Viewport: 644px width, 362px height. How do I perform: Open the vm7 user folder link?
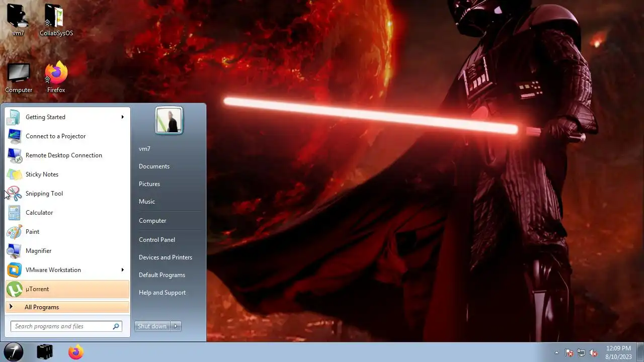point(144,149)
